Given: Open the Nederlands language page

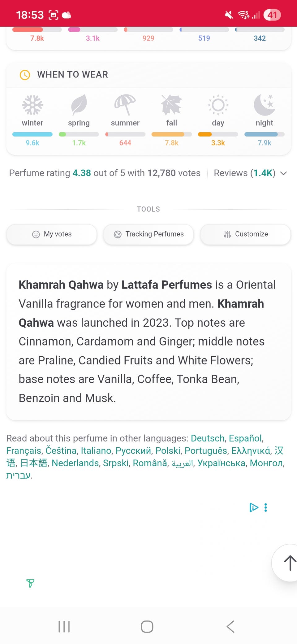Looking at the screenshot, I should pos(75,463).
